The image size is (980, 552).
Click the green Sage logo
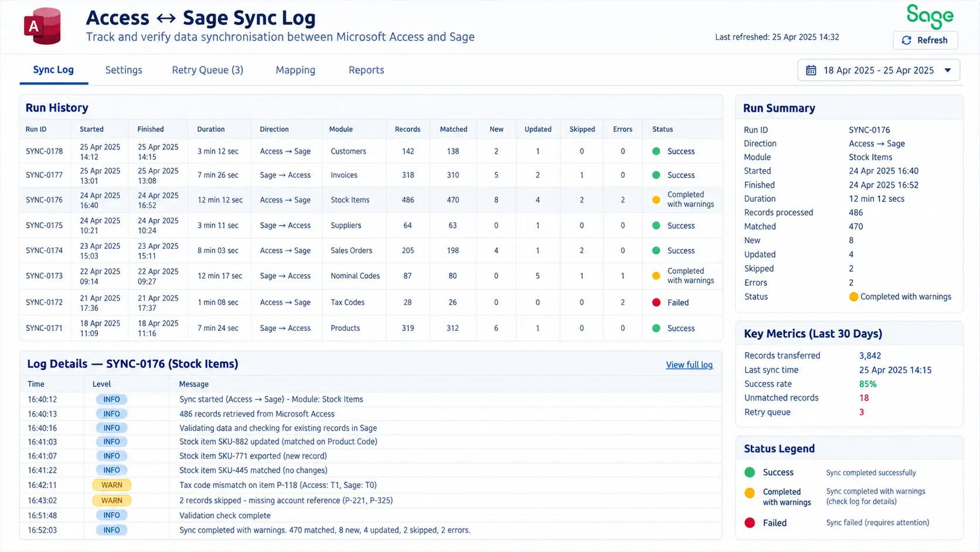930,16
